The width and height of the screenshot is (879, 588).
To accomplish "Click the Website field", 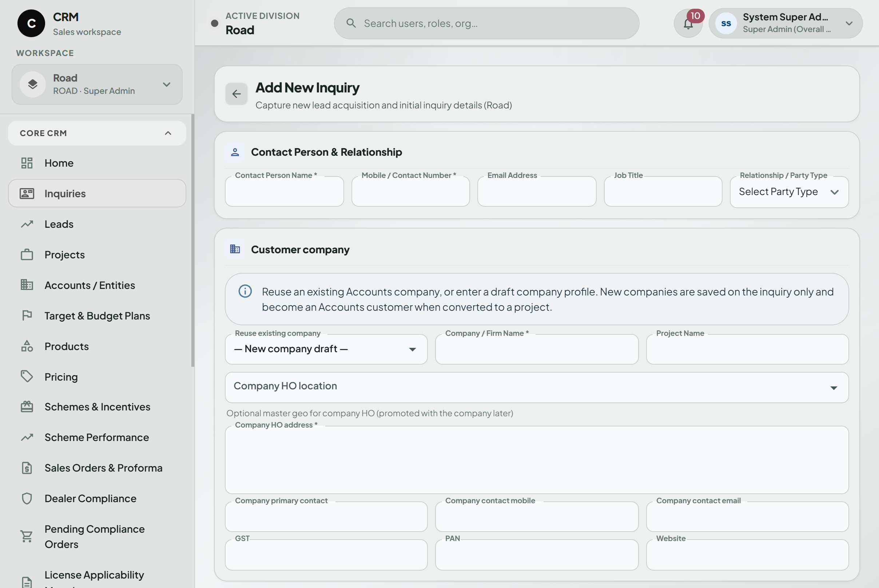I will coord(747,555).
